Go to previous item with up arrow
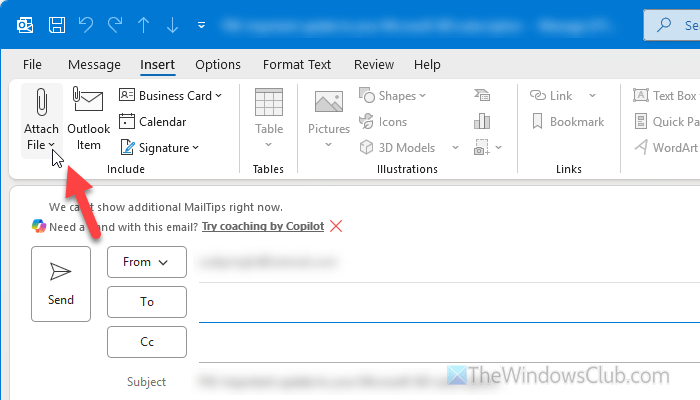 click(x=143, y=25)
